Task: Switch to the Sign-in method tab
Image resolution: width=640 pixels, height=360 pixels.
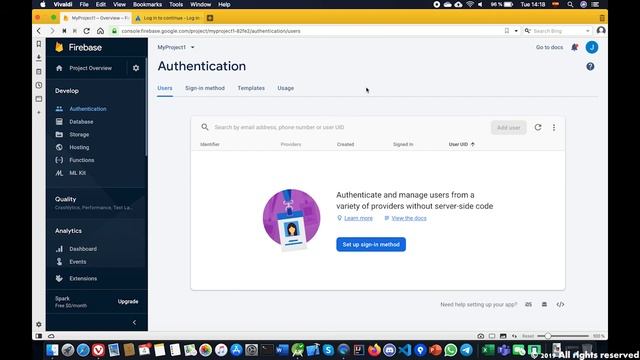Action: (x=205, y=88)
